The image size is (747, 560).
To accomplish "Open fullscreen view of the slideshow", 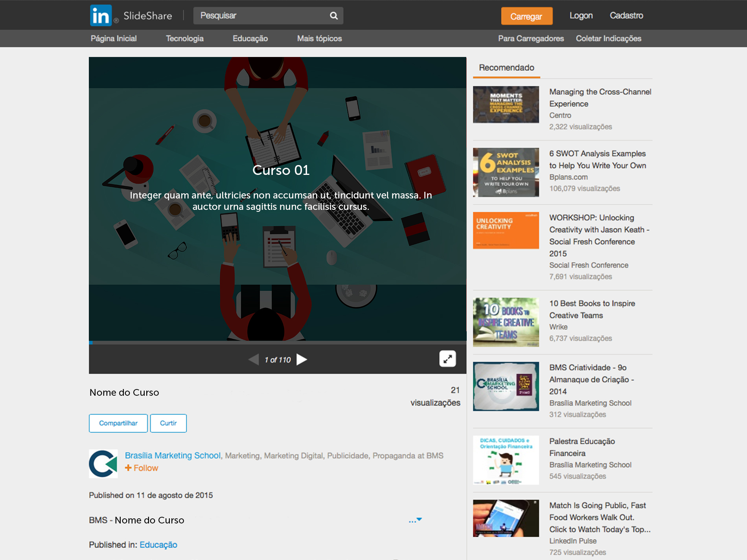I will tap(447, 359).
